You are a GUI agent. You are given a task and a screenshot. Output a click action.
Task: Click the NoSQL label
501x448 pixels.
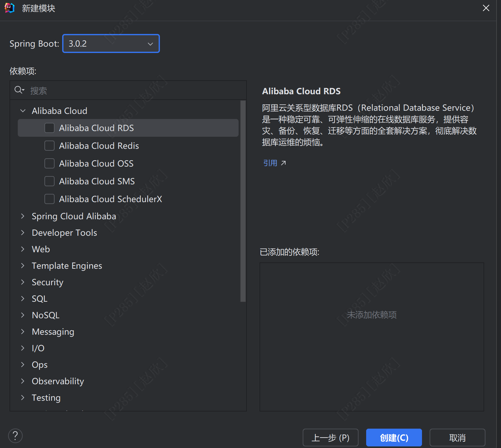point(46,315)
